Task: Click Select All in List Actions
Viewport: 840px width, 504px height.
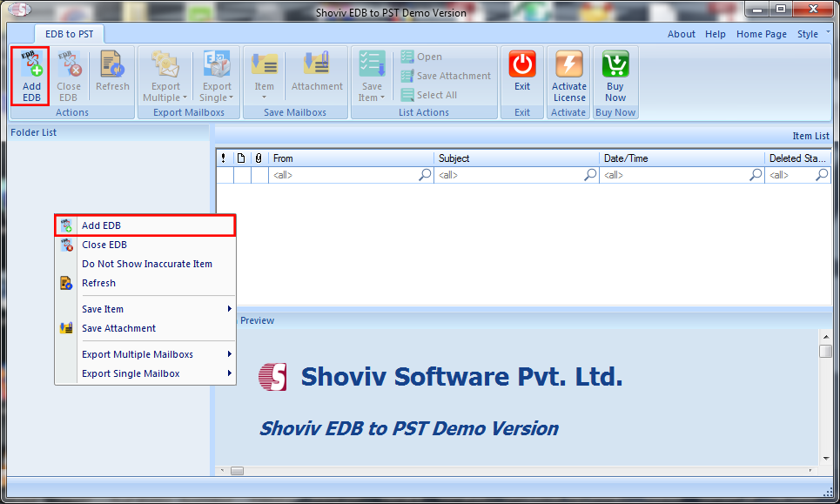Action: [429, 95]
